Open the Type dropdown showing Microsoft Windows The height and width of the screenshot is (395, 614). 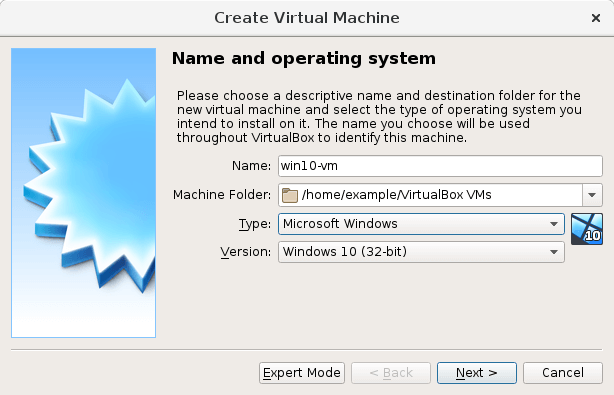[x=421, y=224]
